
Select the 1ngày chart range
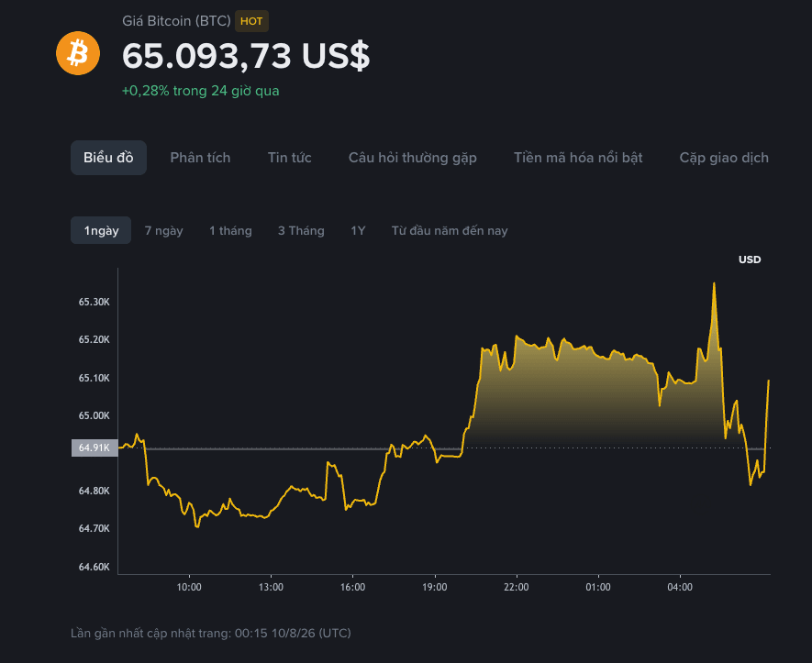[101, 230]
